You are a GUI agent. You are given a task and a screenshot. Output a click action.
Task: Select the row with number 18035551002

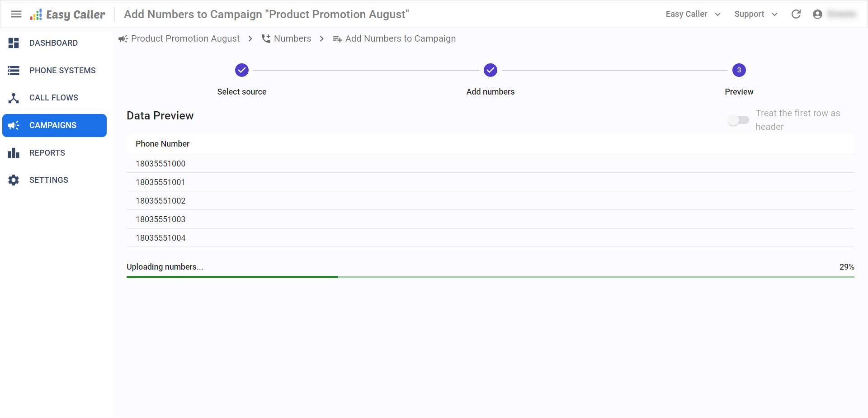point(491,200)
